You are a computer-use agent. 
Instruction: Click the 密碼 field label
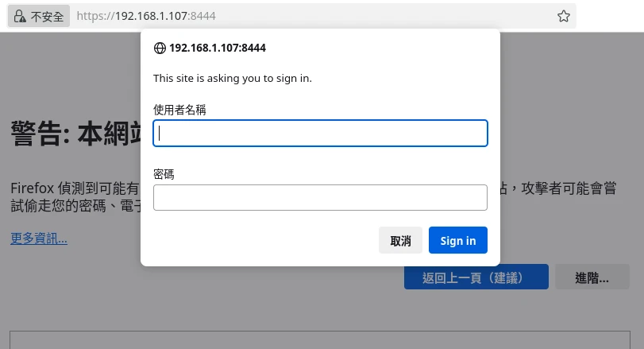click(x=164, y=174)
